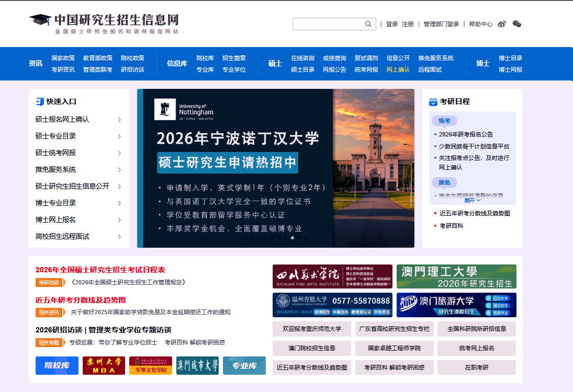Image resolution: width=573 pixels, height=392 pixels.
Task: Click the 苏州大学 MBA logo
Action: 104,366
